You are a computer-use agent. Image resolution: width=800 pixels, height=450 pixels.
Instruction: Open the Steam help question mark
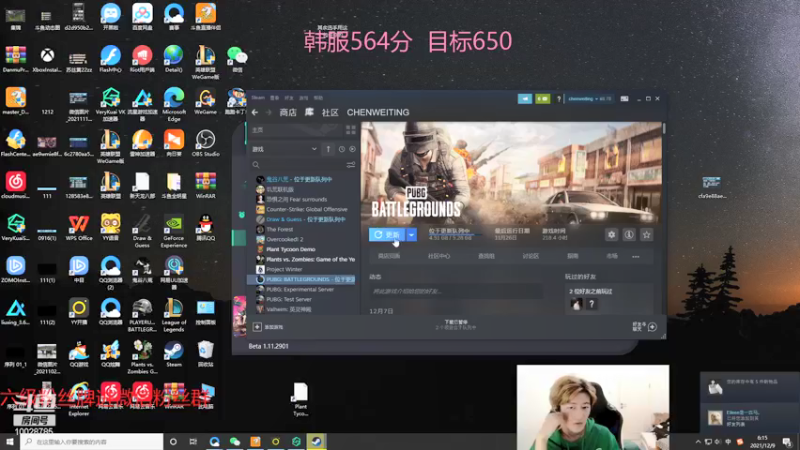559,99
